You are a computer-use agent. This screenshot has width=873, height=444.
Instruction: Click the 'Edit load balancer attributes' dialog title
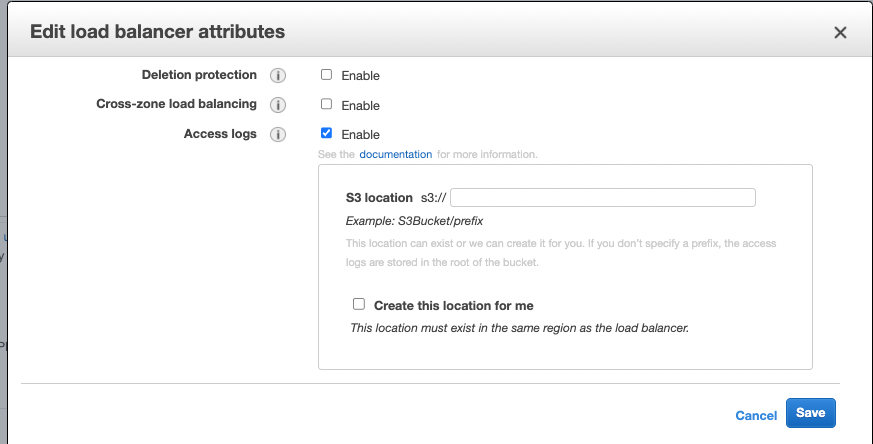click(x=157, y=32)
